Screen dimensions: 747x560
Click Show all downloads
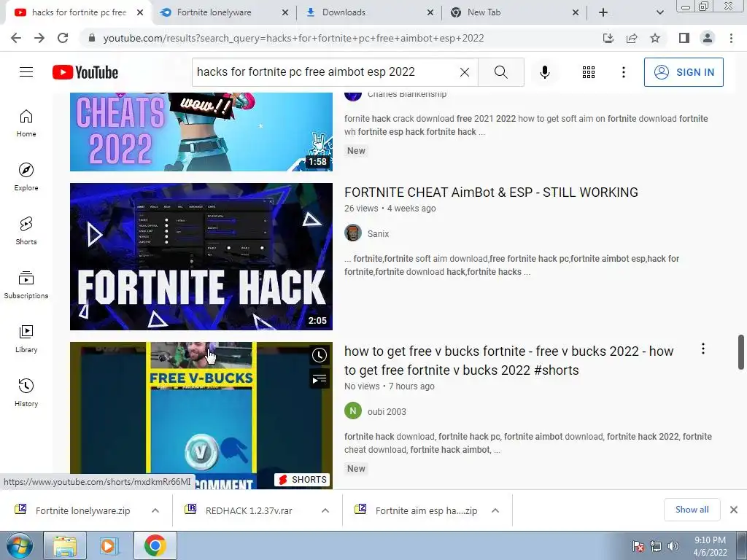tap(692, 510)
